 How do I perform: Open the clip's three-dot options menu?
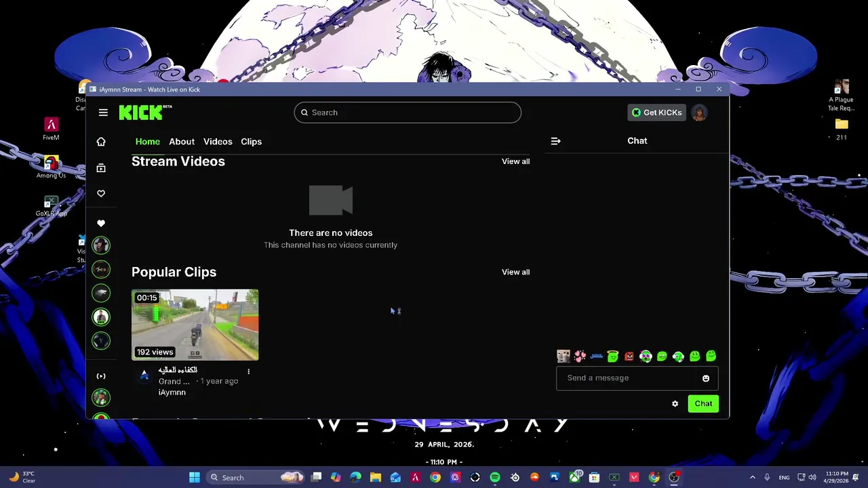pos(249,371)
